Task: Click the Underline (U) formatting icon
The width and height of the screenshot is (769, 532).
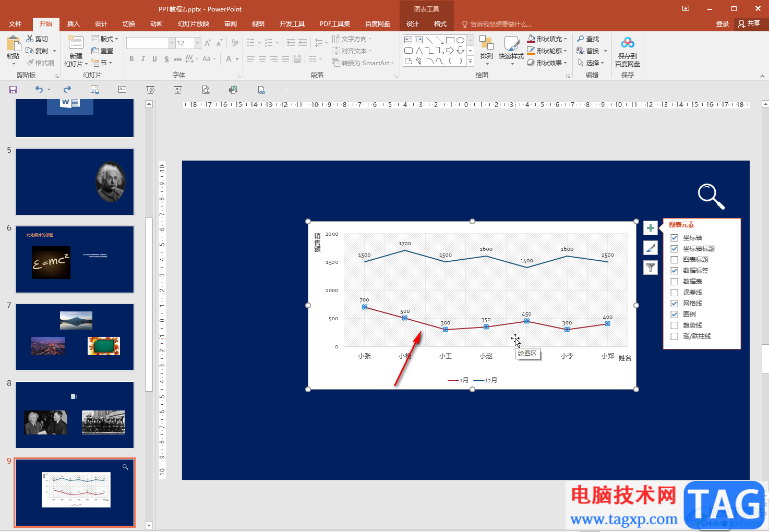Action: coord(154,59)
